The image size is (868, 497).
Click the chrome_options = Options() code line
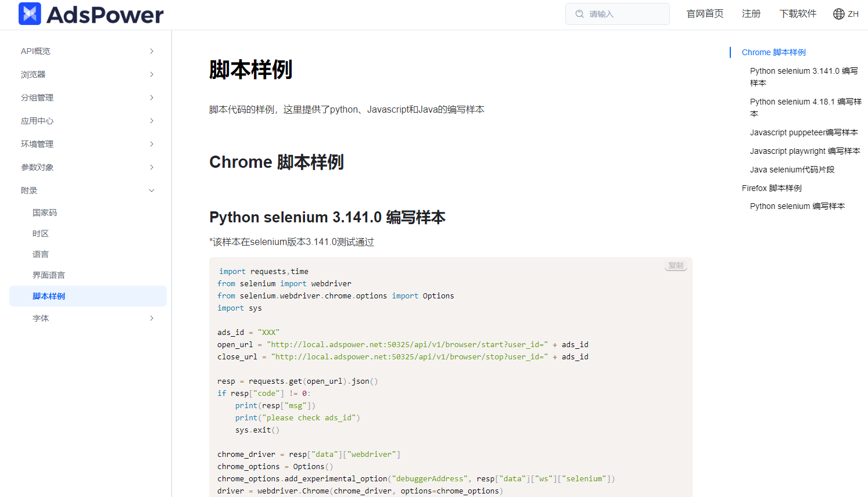[x=275, y=466]
